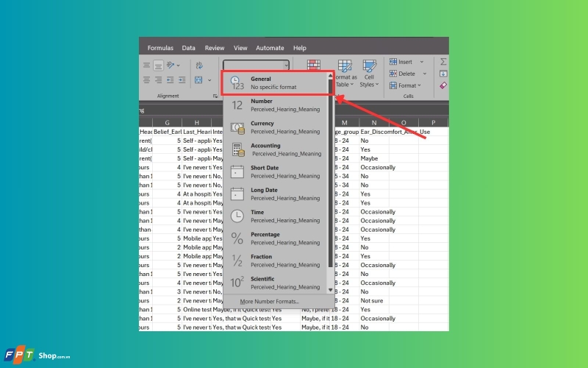Apply the Short Date format

pyautogui.click(x=276, y=171)
